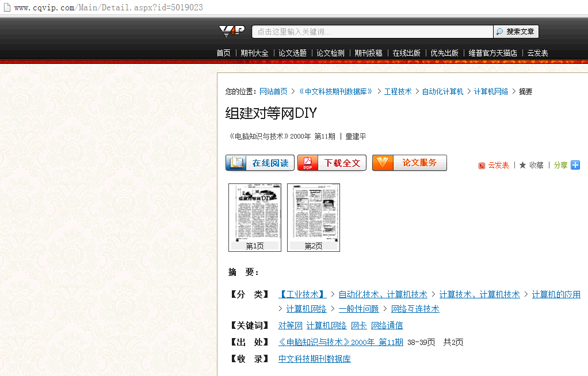Click the keyword search input field

[x=374, y=31]
